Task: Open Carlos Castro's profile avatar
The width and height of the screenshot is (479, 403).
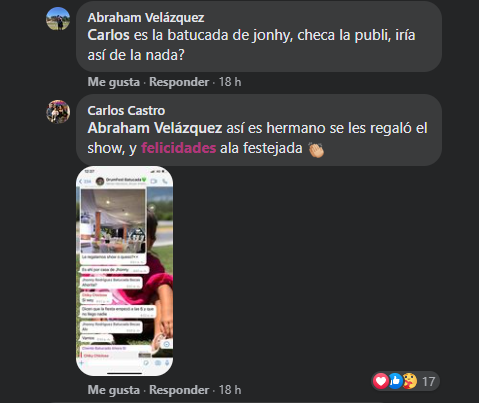Action: coord(58,112)
